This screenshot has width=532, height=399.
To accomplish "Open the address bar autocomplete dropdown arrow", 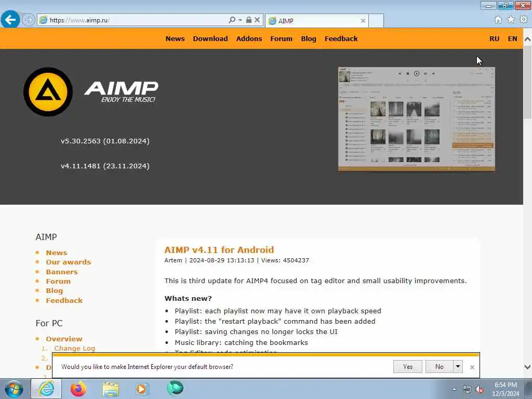I will 240,20.
